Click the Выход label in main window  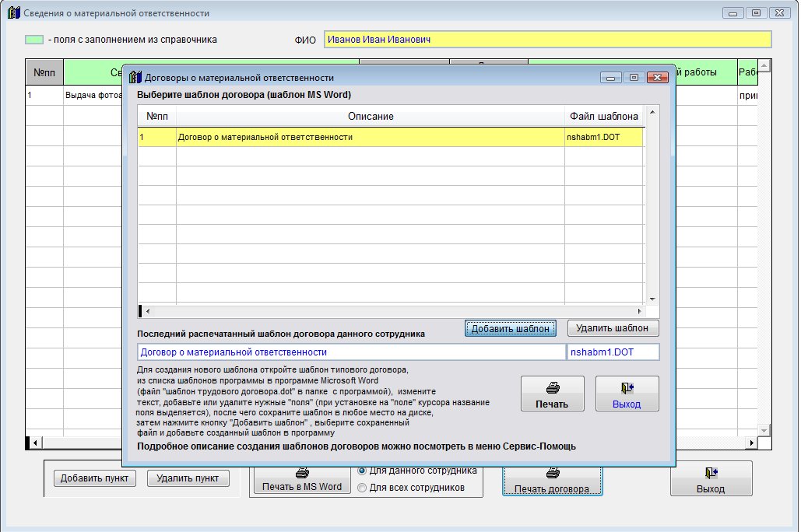tap(711, 488)
